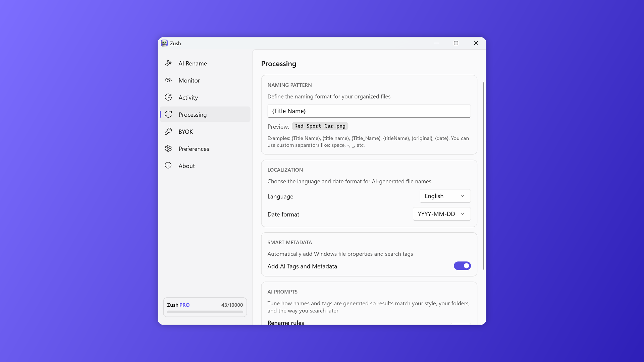The height and width of the screenshot is (362, 644).
Task: Open Preferences via the gear icon
Action: [x=169, y=148]
